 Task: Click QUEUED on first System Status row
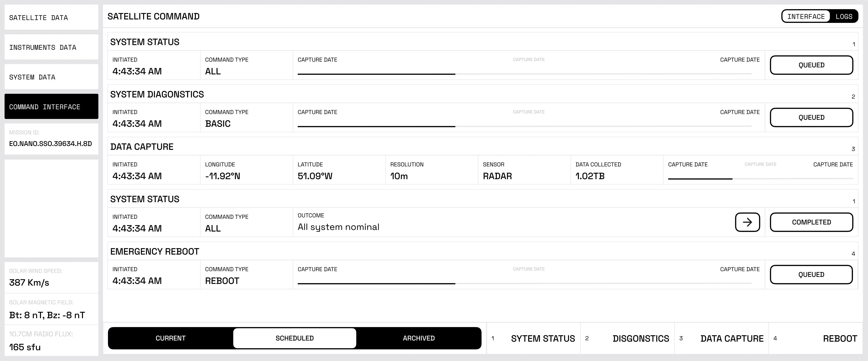(x=811, y=65)
